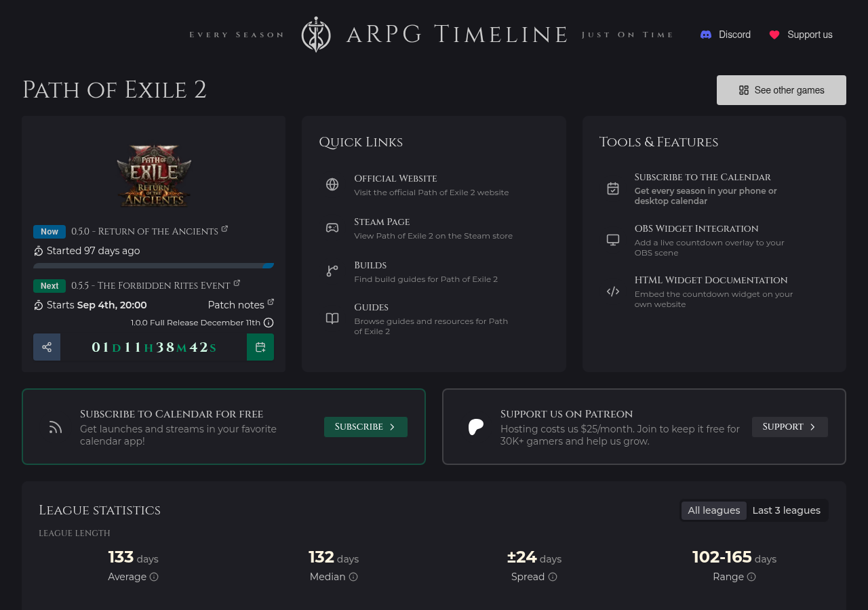Click the countdown timer display

(x=154, y=348)
